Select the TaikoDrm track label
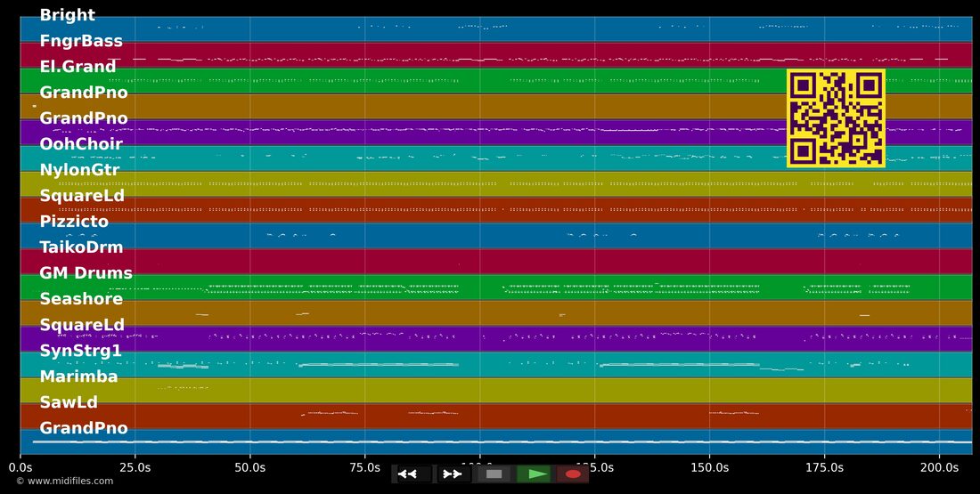The height and width of the screenshot is (494, 980). pos(81,247)
